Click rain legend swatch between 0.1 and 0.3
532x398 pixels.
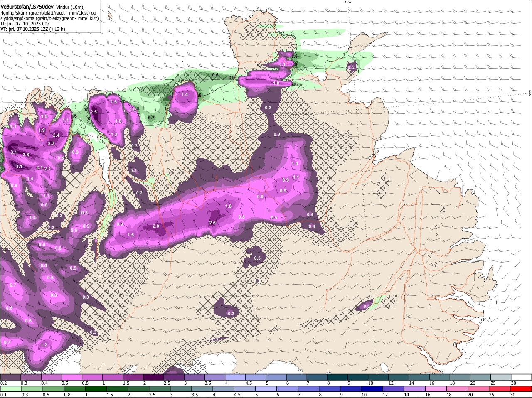(11, 389)
